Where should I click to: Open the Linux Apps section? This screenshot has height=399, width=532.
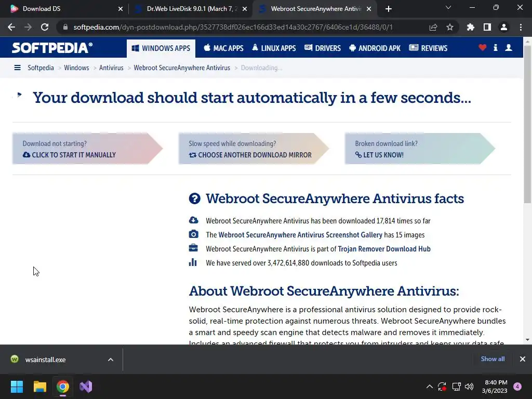click(x=274, y=48)
